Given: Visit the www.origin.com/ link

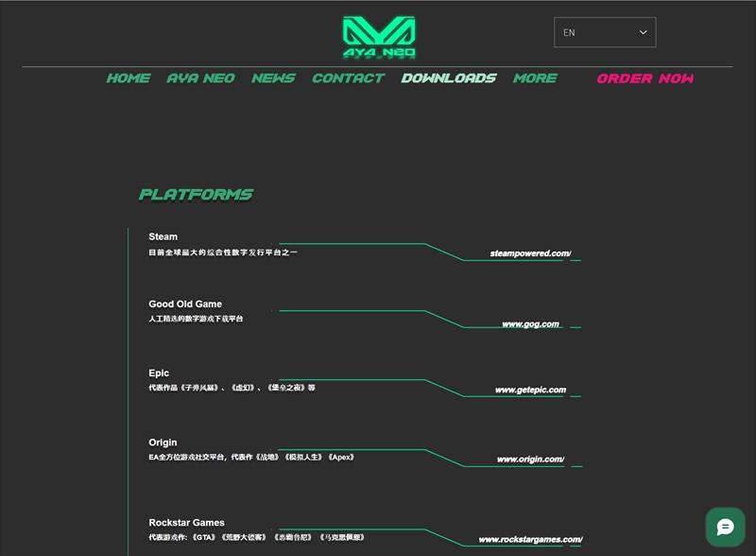Looking at the screenshot, I should (530, 459).
